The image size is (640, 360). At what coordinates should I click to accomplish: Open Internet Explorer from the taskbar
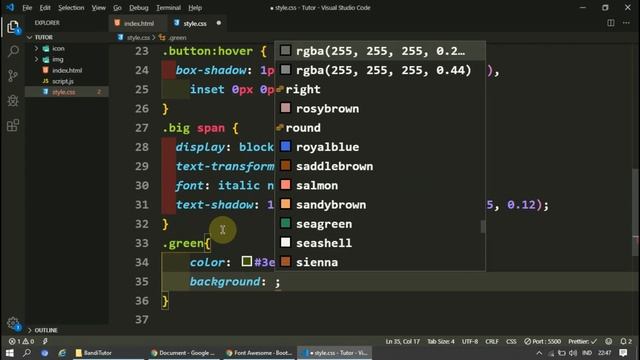point(62,353)
